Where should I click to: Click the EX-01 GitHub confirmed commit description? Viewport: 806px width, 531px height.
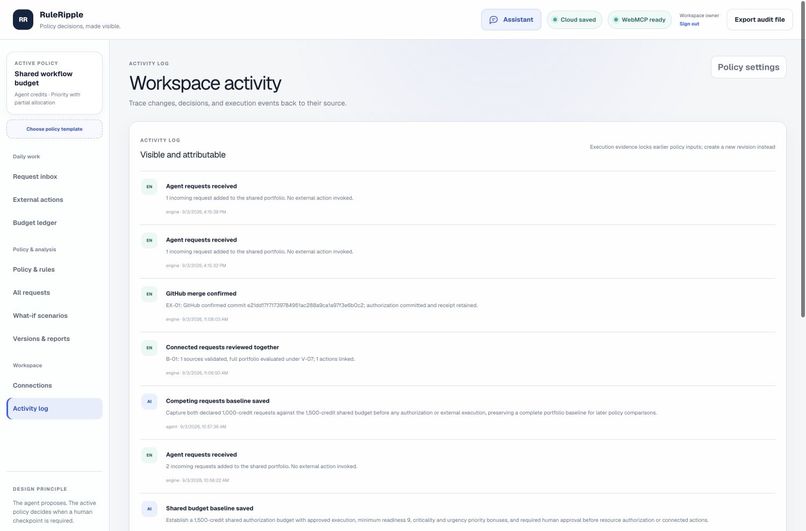click(x=321, y=305)
